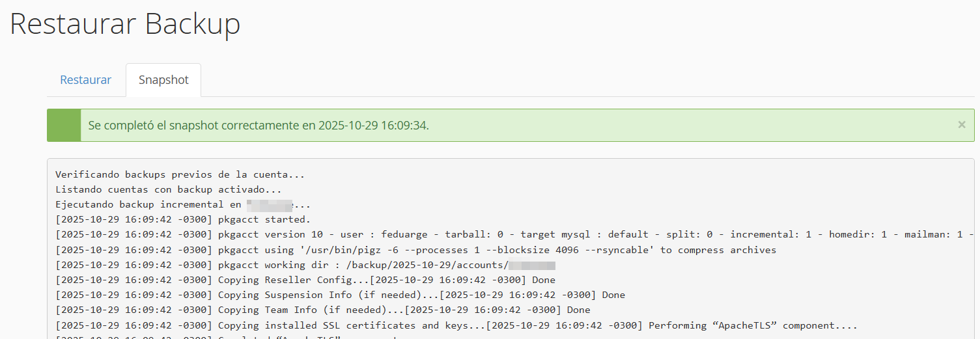Screen dimensions: 980x339
Task: Click the 'pkgacct version 10' log line
Action: (x=456, y=234)
